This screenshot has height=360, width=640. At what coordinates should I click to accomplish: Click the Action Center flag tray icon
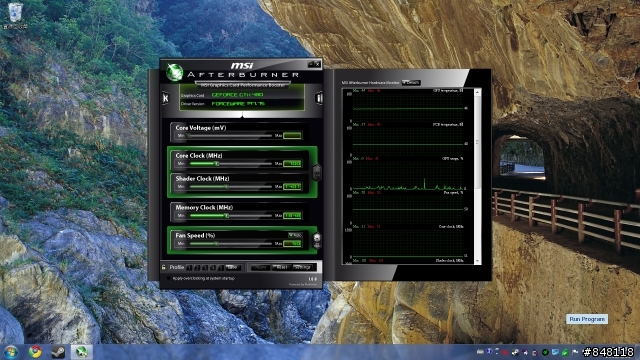click(575, 352)
